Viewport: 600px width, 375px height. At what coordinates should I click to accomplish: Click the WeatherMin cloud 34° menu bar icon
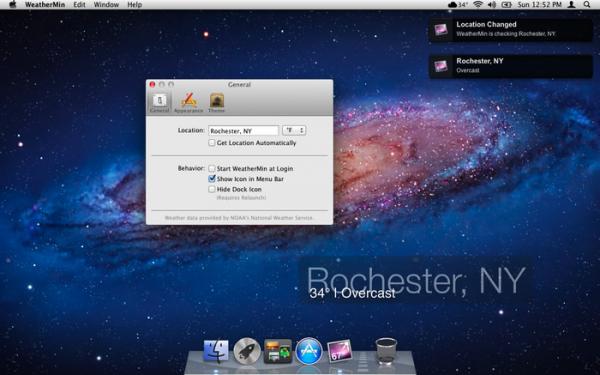coord(458,5)
